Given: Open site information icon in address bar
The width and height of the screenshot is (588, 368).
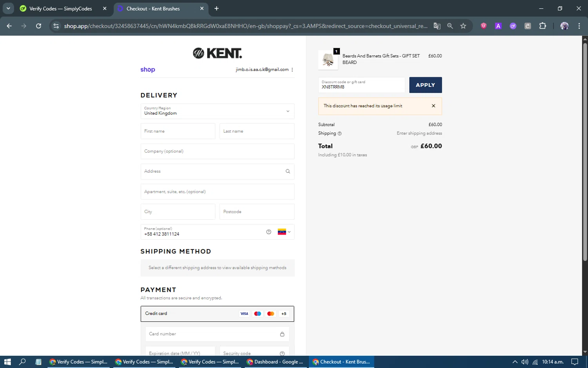Looking at the screenshot, I should (x=56, y=26).
